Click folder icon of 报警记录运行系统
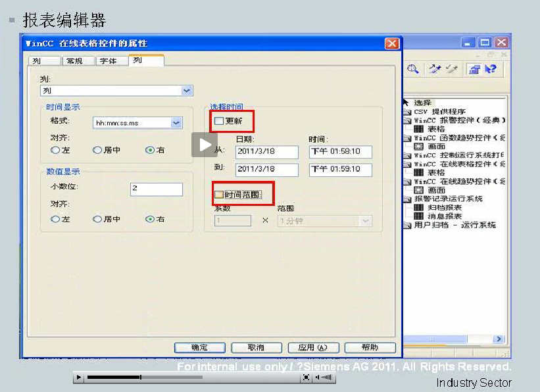The height and width of the screenshot is (392, 540). (x=407, y=199)
